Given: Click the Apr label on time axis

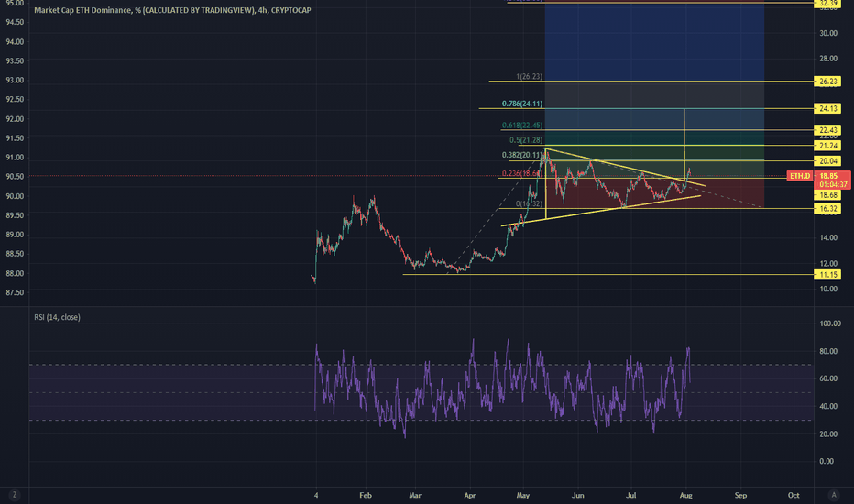Looking at the screenshot, I should tap(469, 495).
